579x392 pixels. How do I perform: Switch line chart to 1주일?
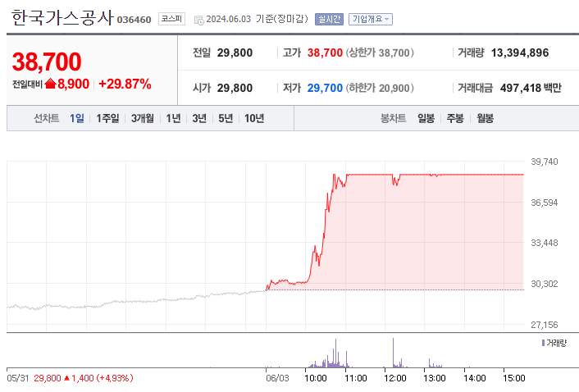pyautogui.click(x=107, y=118)
